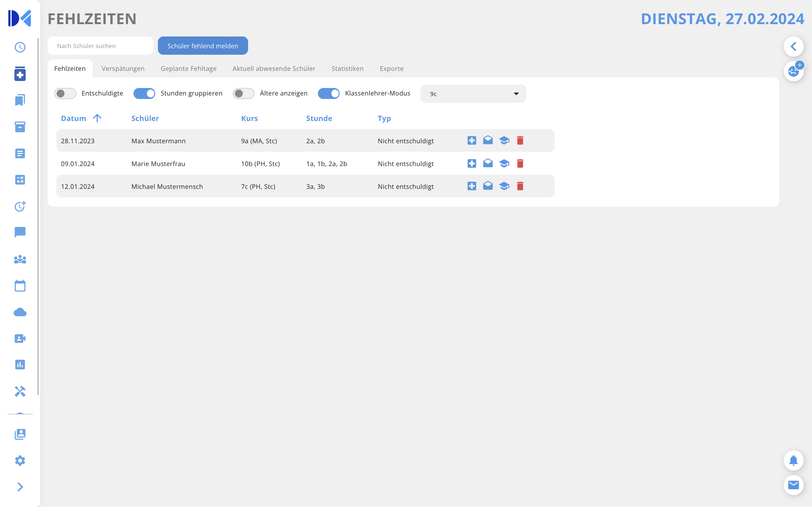
Task: Open the cloud icon in the sidebar
Action: point(20,312)
